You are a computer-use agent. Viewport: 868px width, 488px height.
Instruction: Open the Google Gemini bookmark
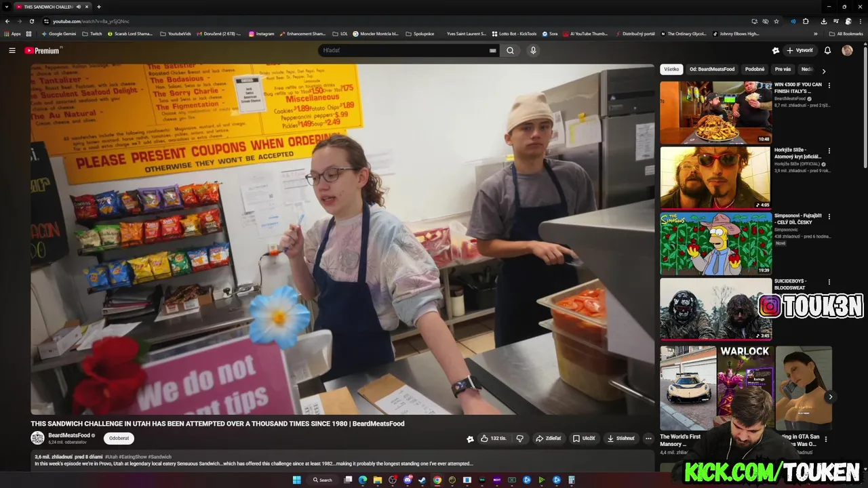click(x=59, y=33)
